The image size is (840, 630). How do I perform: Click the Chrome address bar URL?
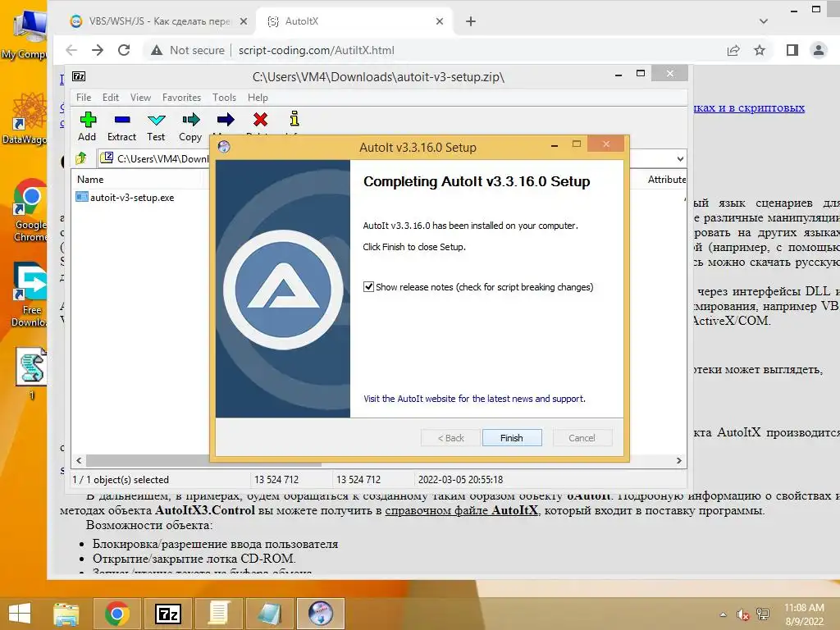click(316, 50)
